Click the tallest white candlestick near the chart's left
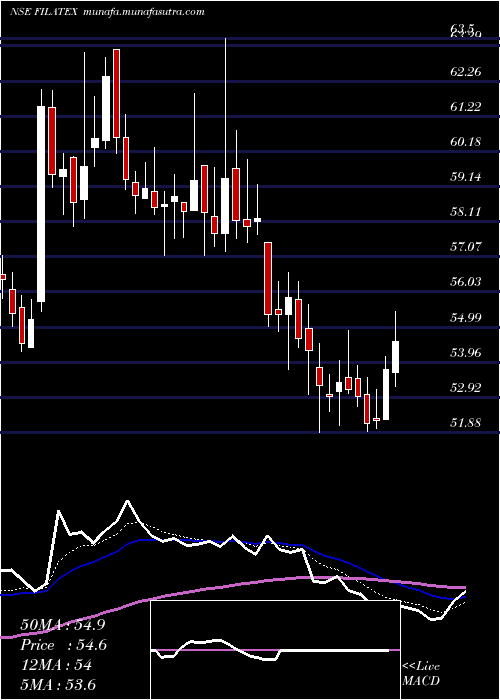 (x=41, y=200)
